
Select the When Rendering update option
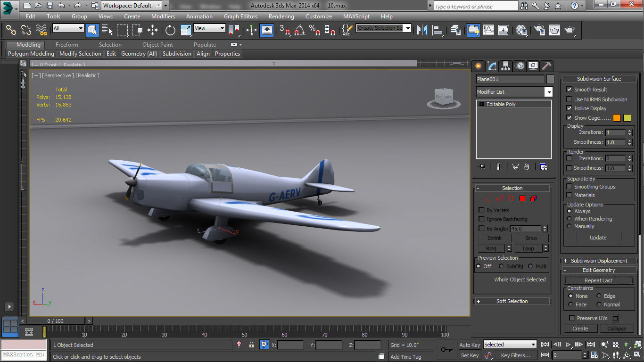click(570, 219)
